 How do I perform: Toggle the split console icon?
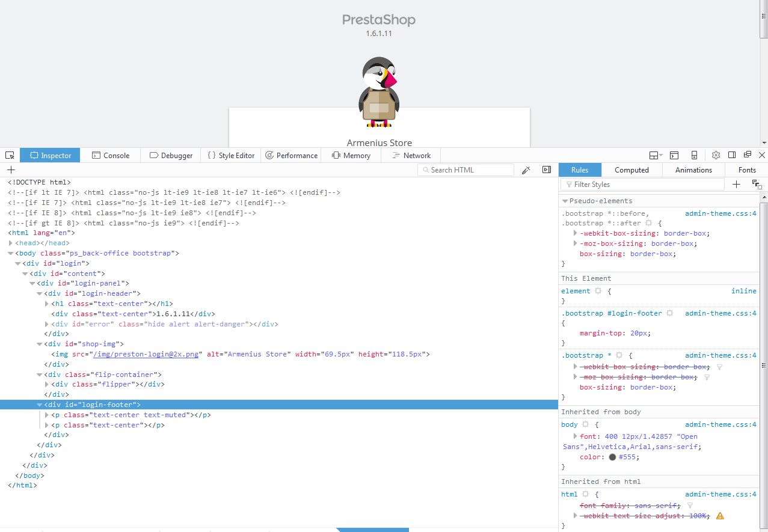674,155
